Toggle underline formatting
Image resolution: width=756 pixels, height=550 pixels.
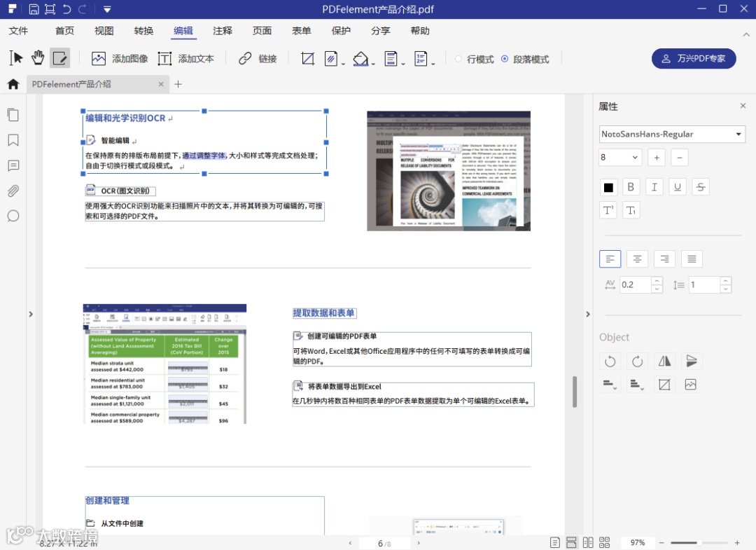(678, 187)
